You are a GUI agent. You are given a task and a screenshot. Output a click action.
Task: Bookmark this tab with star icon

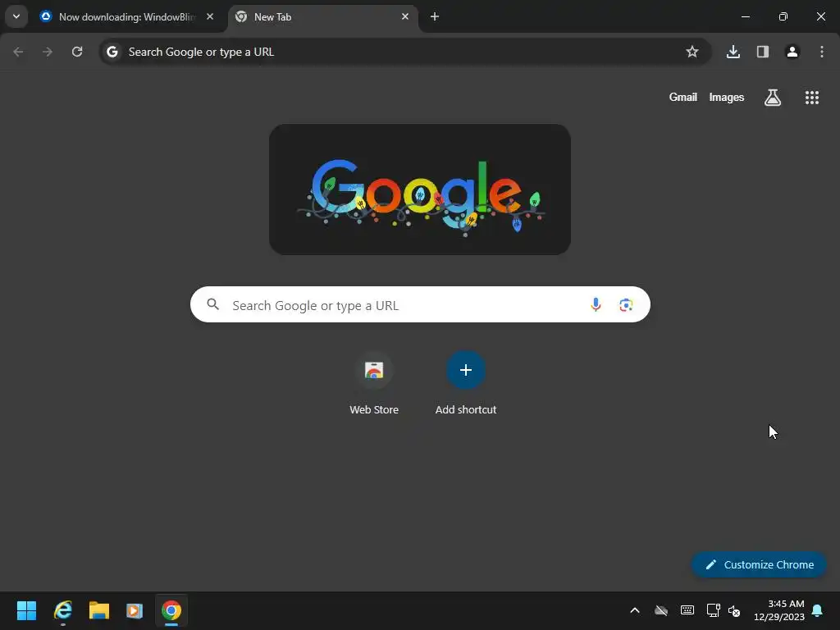(x=692, y=52)
